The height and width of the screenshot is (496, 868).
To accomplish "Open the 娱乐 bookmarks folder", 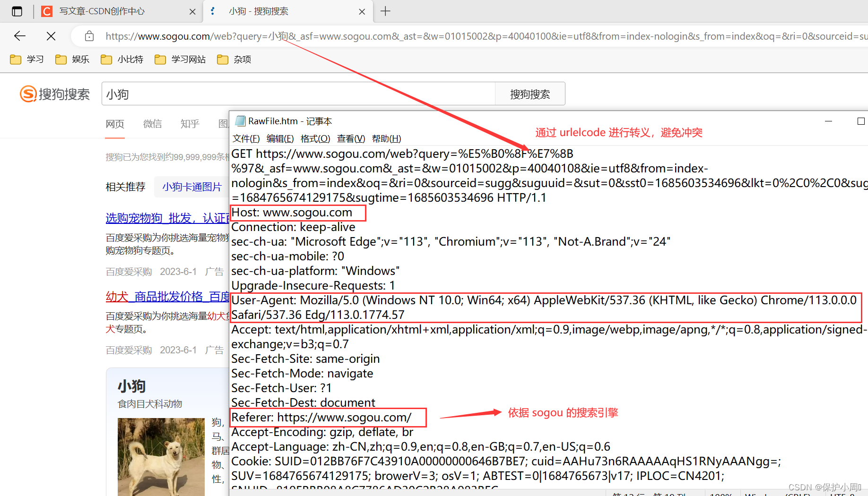I will pyautogui.click(x=72, y=60).
